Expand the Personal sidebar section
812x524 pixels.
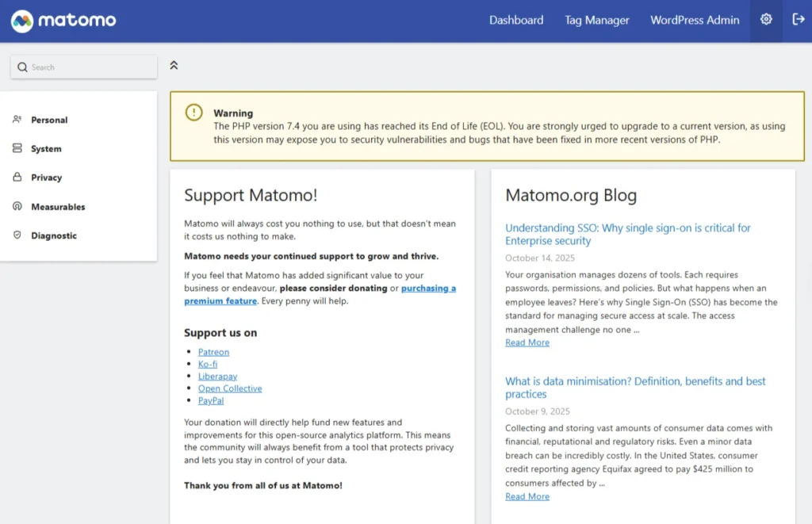tap(49, 120)
